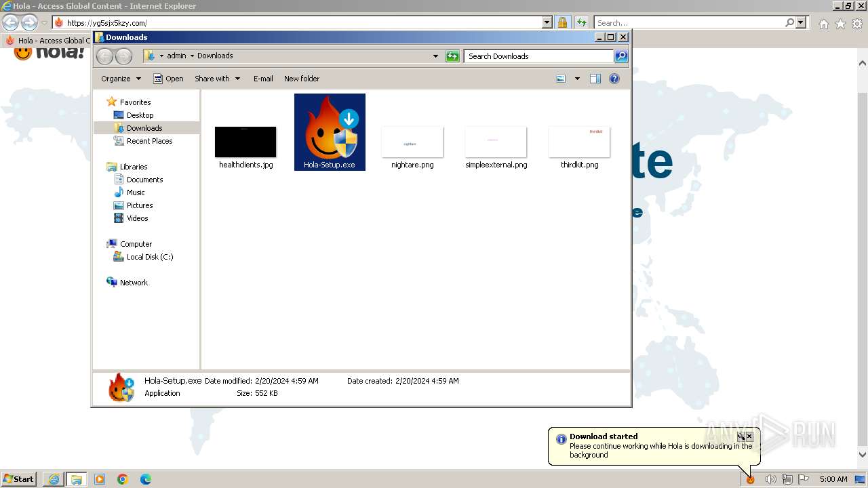The width and height of the screenshot is (868, 488).
Task: Expand the view options dropdown arrow
Action: click(x=577, y=79)
